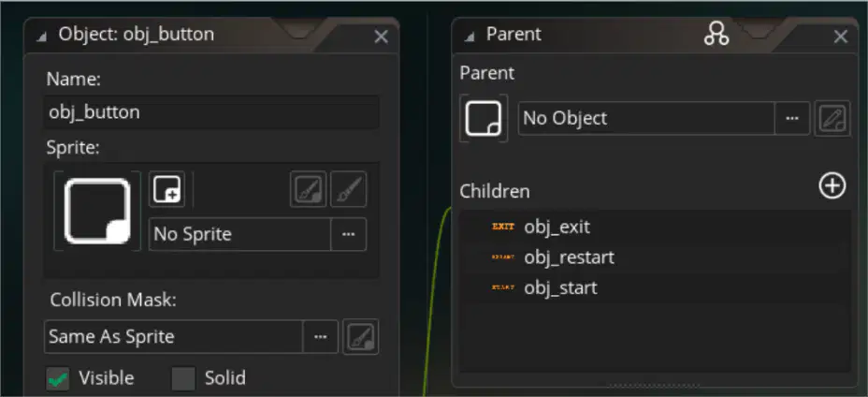Click the Edit Image paintbrush icon
This screenshot has width=868, height=397.
[349, 189]
